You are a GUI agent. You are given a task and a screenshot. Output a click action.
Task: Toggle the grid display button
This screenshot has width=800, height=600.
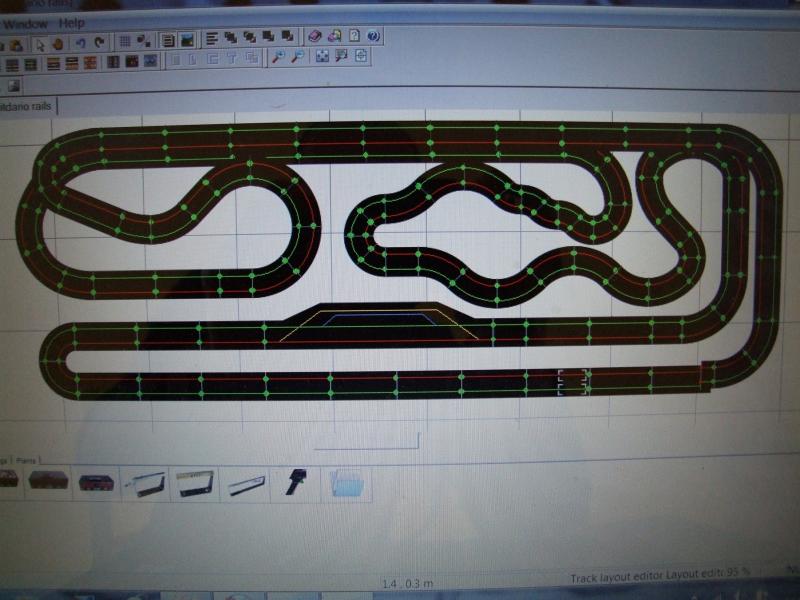click(x=124, y=41)
